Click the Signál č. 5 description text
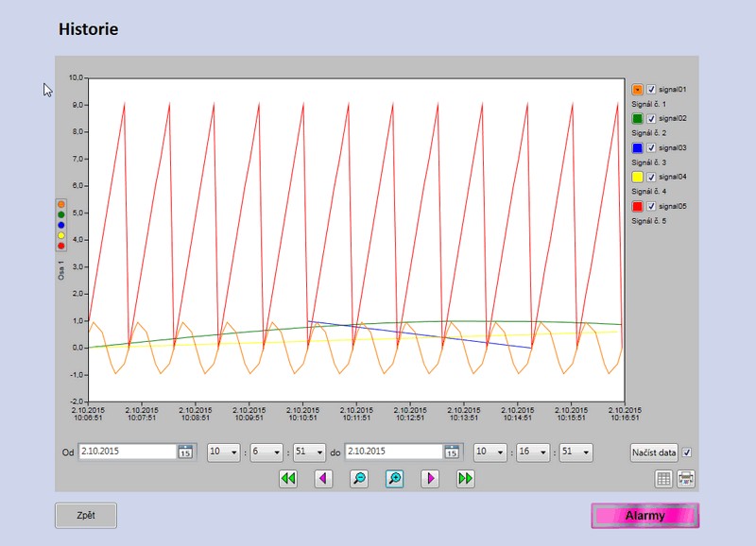This screenshot has height=546, width=756. coord(649,221)
